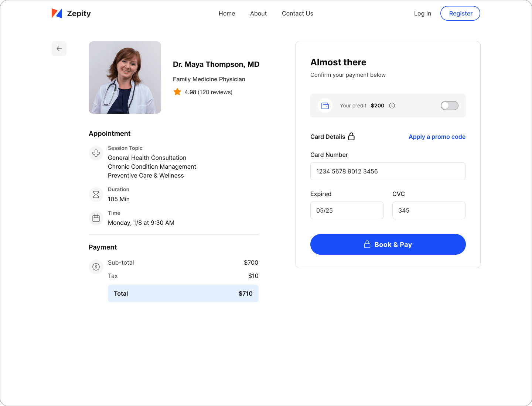Focus the Card Number input field
The image size is (532, 406).
(x=388, y=171)
